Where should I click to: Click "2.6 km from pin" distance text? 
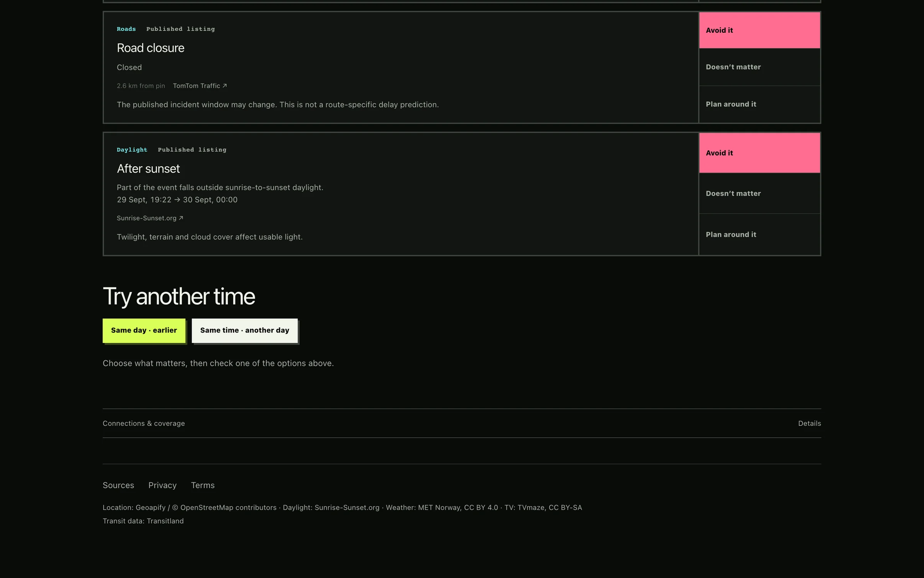(x=141, y=86)
